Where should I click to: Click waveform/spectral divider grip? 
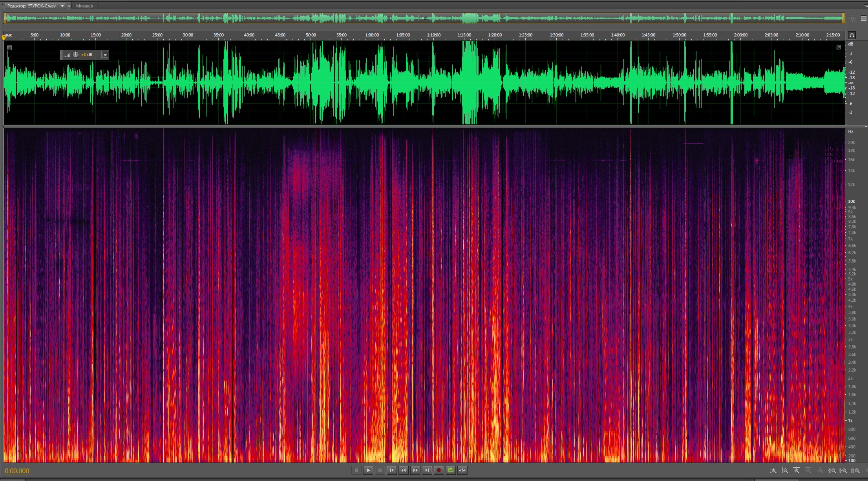click(x=439, y=127)
